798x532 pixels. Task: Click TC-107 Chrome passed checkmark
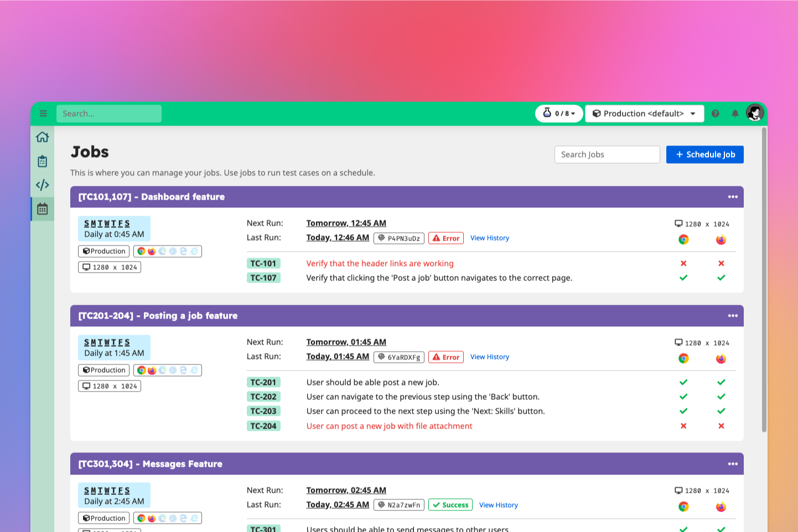(683, 278)
